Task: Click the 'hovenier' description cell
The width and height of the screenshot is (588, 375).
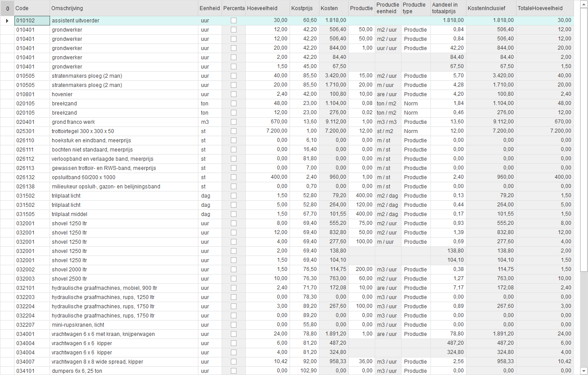Action: [x=124, y=94]
